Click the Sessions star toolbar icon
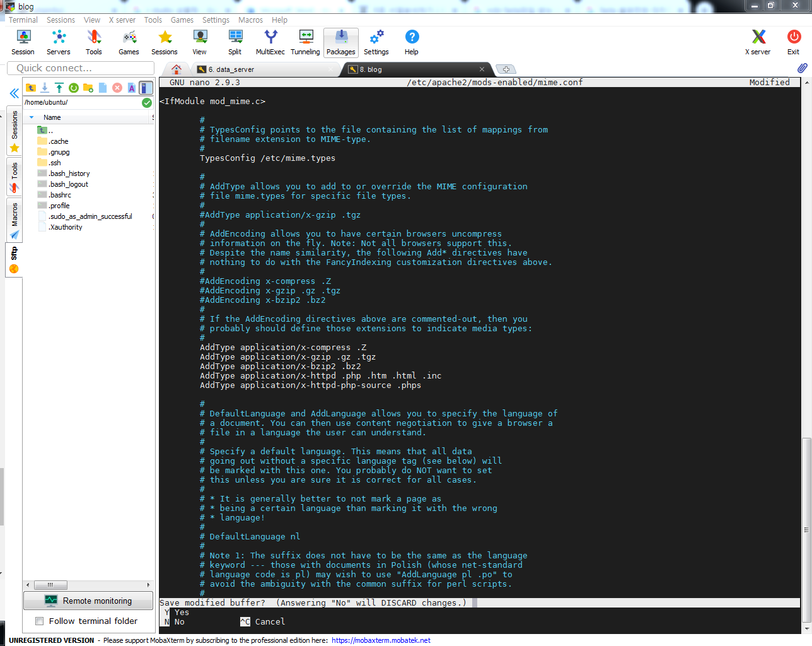 point(165,43)
